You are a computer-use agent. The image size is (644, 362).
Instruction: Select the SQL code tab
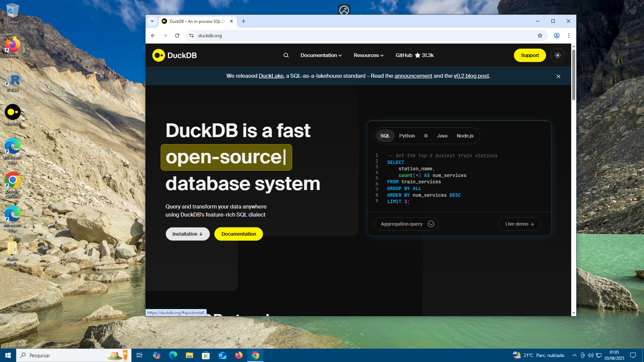(x=385, y=136)
